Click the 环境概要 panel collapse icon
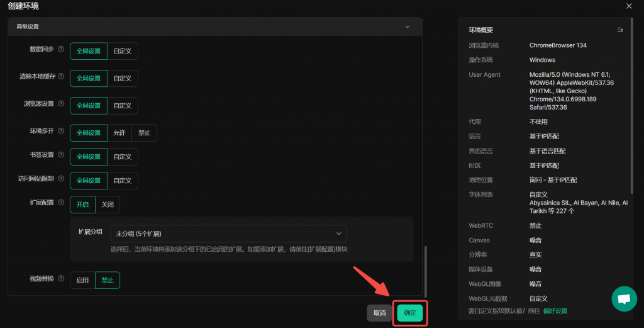644x328 pixels. pyautogui.click(x=620, y=30)
